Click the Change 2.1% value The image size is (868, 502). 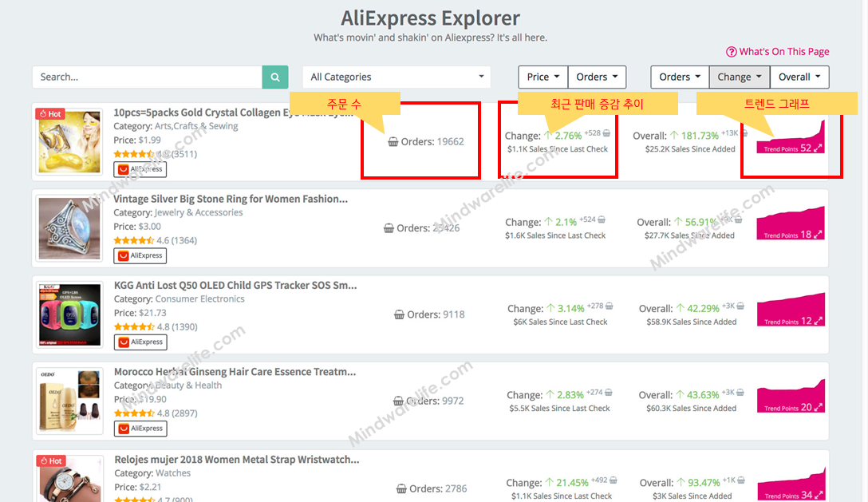pos(566,222)
